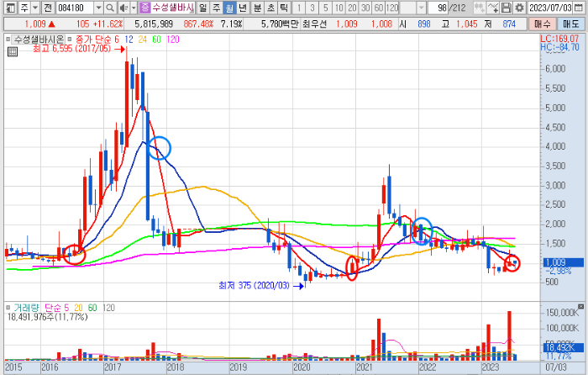Switch chart to second 초 period
The width and height of the screenshot is (588, 375).
coord(270,8)
